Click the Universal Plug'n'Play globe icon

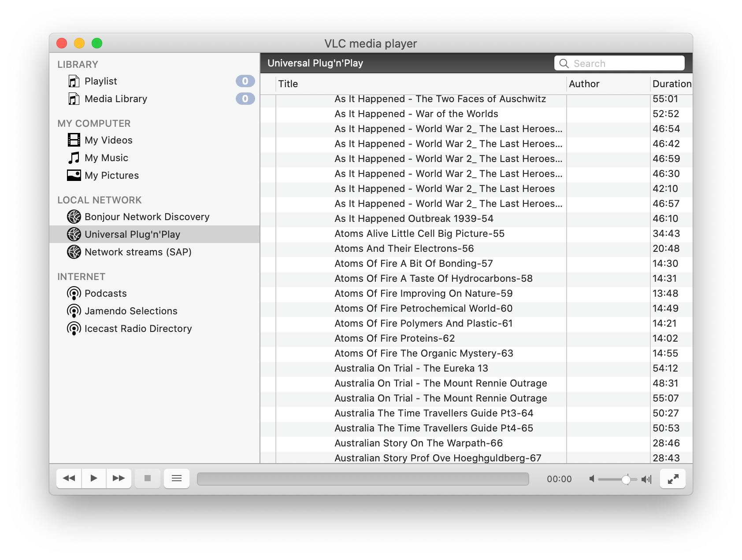74,234
